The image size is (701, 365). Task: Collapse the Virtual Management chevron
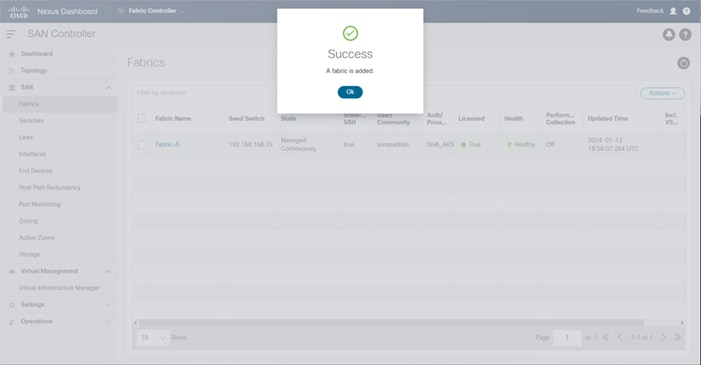[x=108, y=272]
